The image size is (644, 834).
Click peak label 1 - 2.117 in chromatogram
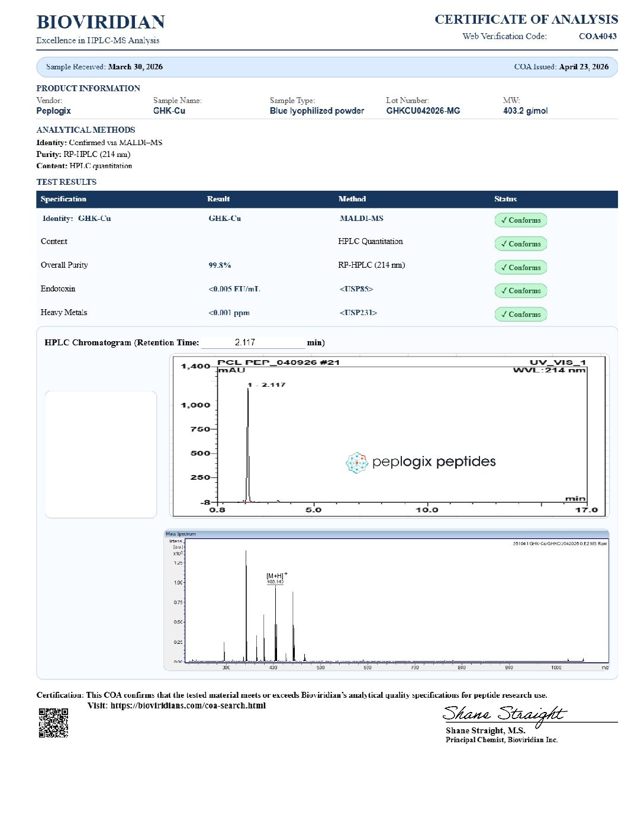(x=266, y=385)
